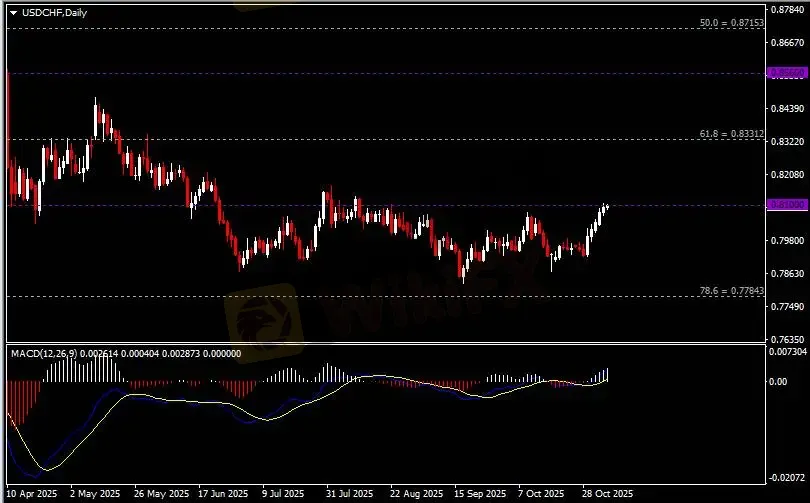This screenshot has height=503, width=810.
Task: Click the purple 0.81000 price tag
Action: click(x=787, y=205)
